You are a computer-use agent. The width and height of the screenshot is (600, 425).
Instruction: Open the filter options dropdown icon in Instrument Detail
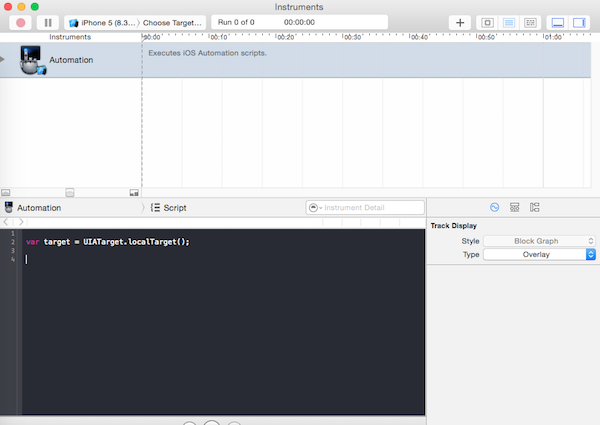click(x=315, y=207)
